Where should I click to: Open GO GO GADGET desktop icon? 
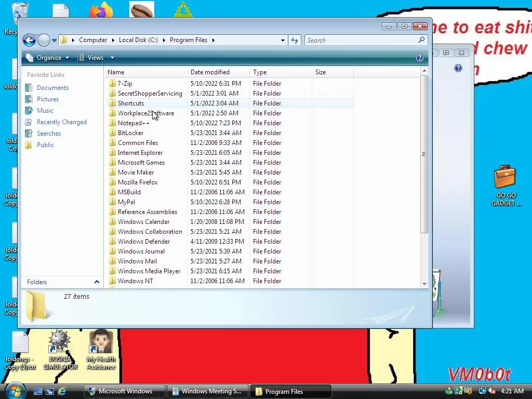pos(505,185)
